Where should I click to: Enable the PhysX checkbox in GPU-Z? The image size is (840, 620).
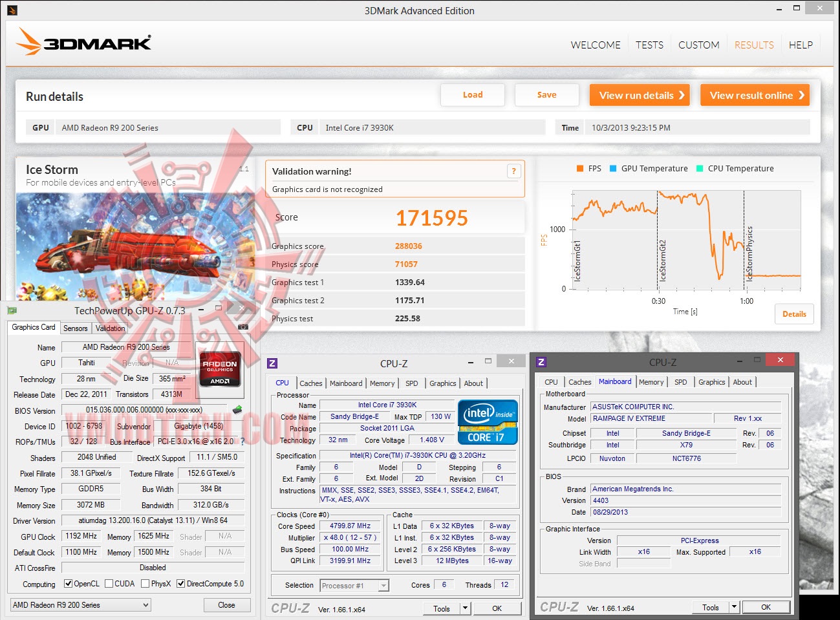(145, 584)
